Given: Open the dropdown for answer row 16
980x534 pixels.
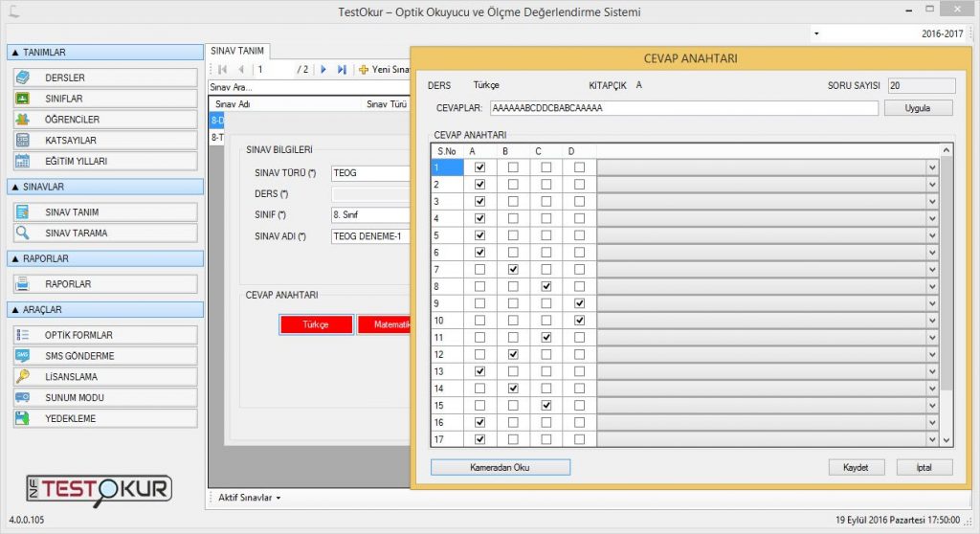Looking at the screenshot, I should [932, 422].
